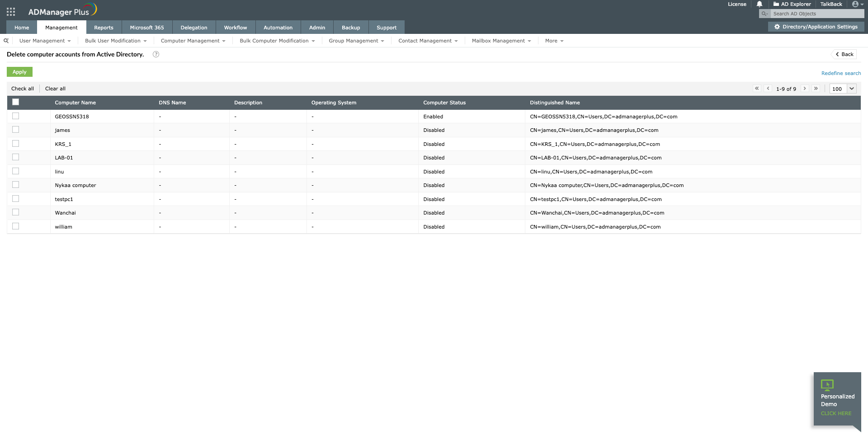Expand Computer Management dropdown
868x435 pixels.
[193, 41]
